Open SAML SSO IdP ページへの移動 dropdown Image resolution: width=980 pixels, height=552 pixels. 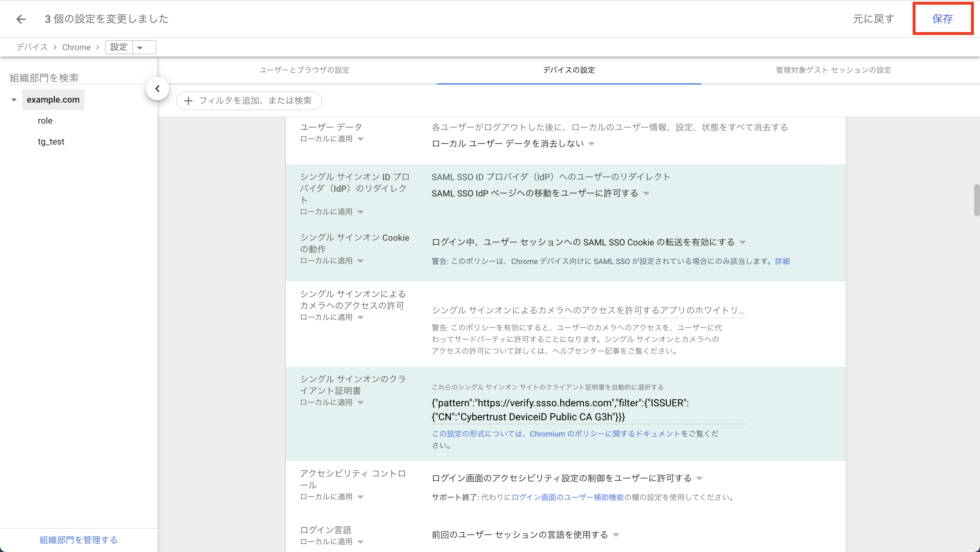click(x=540, y=194)
